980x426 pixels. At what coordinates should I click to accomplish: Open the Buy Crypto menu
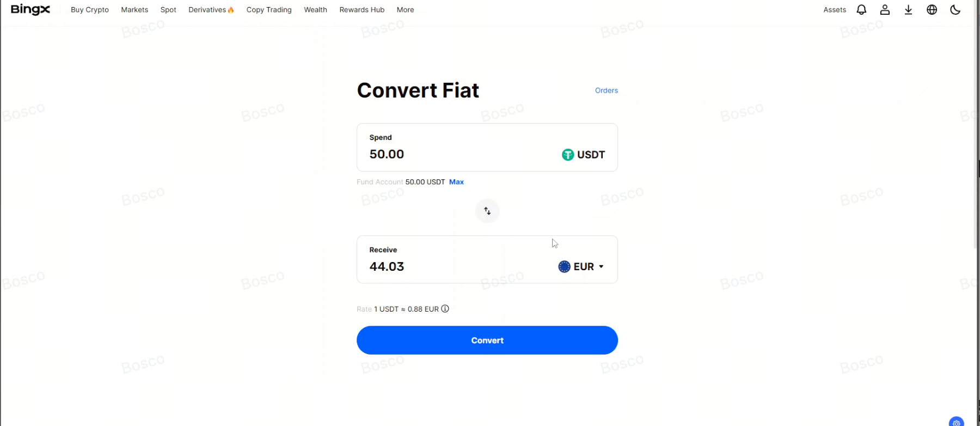pos(90,10)
